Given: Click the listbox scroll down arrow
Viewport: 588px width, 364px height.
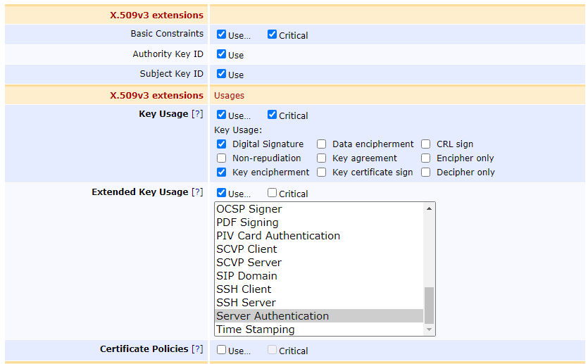Looking at the screenshot, I should (429, 330).
